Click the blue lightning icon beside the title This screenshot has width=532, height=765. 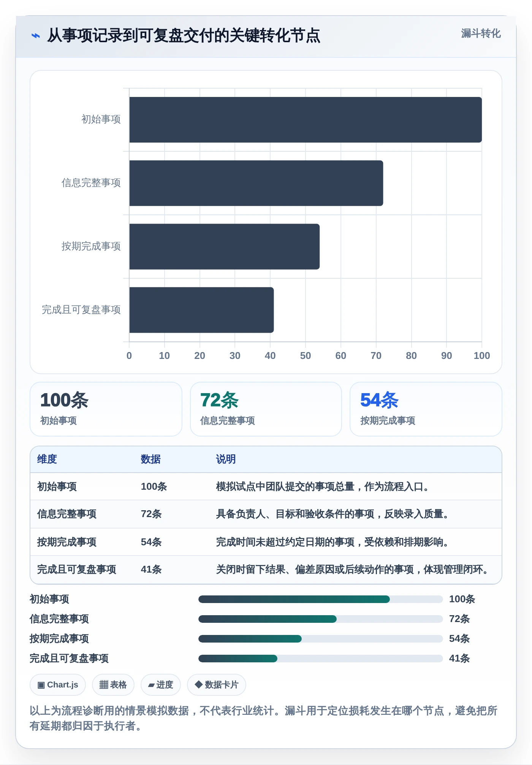click(x=35, y=36)
